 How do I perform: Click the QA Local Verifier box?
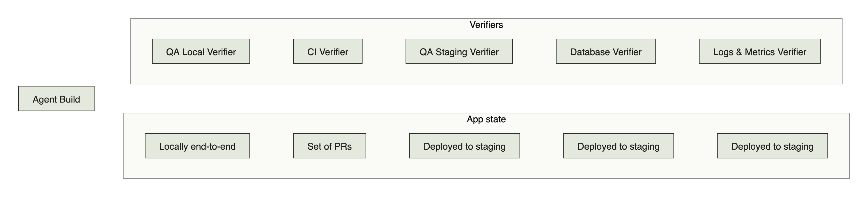[x=201, y=51]
